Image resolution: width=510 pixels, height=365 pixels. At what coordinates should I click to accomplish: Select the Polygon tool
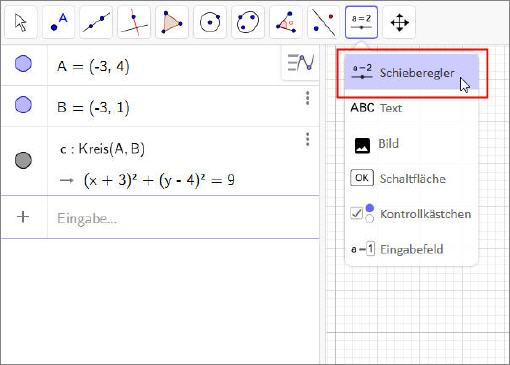pyautogui.click(x=172, y=23)
